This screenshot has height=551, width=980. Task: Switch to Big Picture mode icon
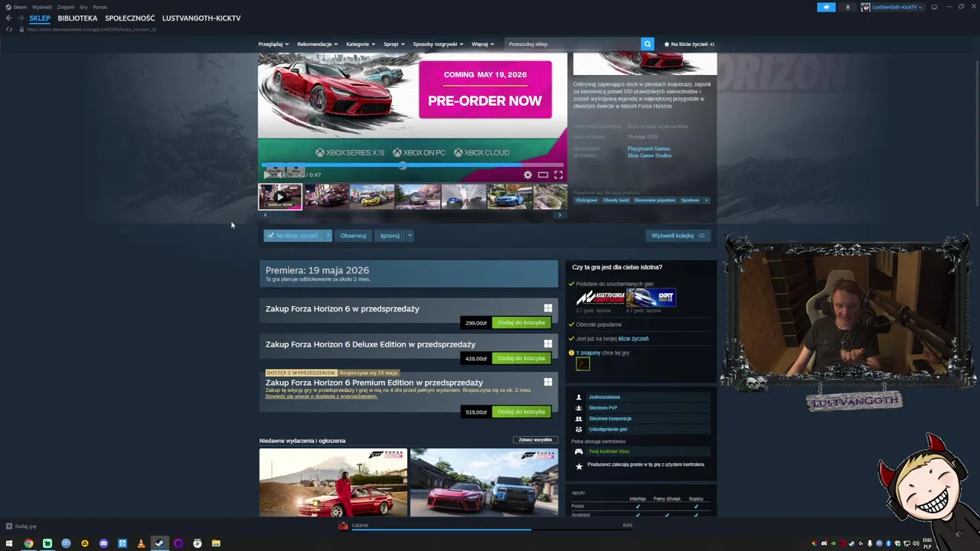point(934,7)
